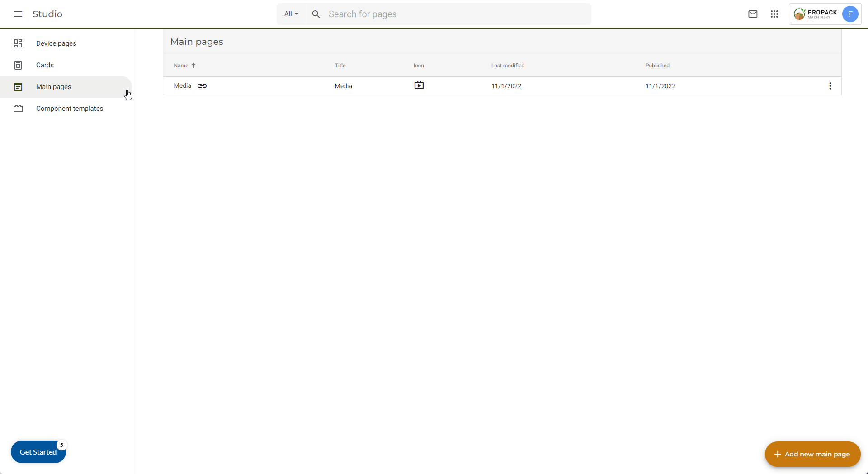Open the apps grid launcher
Viewport: 868px width, 474px height.
(x=774, y=14)
